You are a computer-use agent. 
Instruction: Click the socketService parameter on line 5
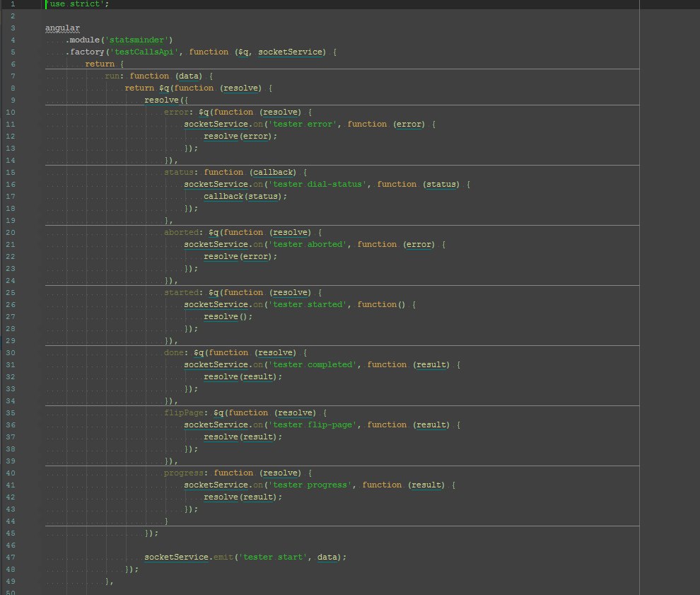click(x=292, y=52)
